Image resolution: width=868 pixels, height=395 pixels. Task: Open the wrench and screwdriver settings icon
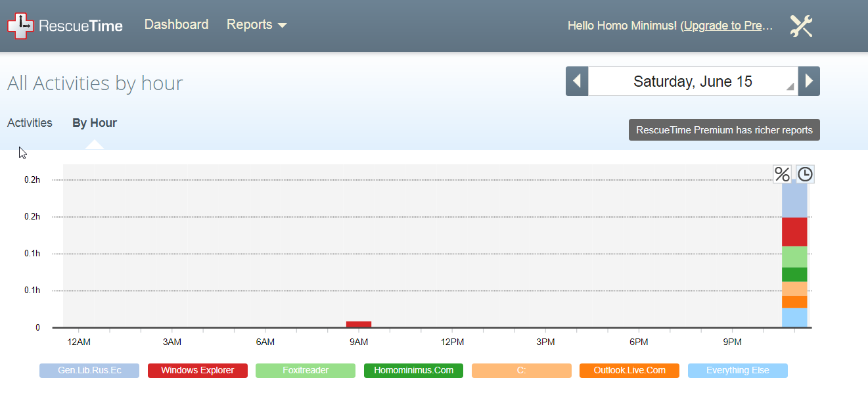pyautogui.click(x=802, y=26)
